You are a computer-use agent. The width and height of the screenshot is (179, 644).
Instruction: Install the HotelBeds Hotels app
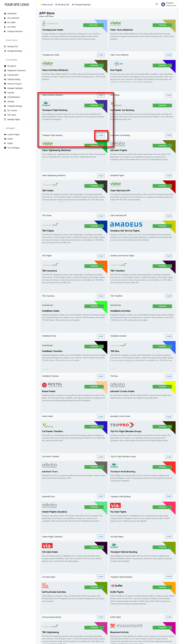(x=101, y=336)
